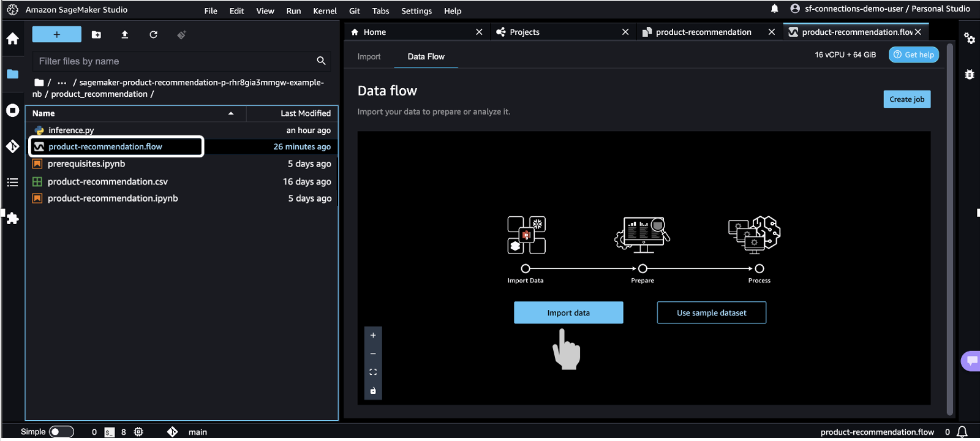The image size is (980, 441).
Task: Open the extension manager puzzle icon
Action: pos(13,219)
